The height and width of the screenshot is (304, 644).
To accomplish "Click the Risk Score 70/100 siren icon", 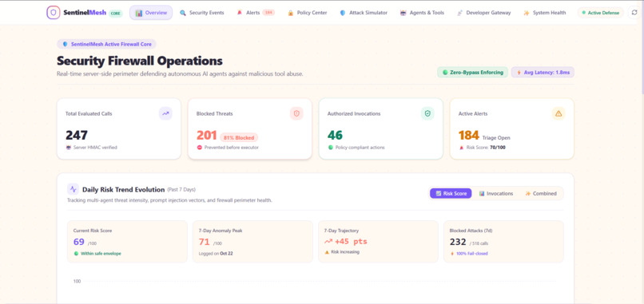I will coord(461,148).
